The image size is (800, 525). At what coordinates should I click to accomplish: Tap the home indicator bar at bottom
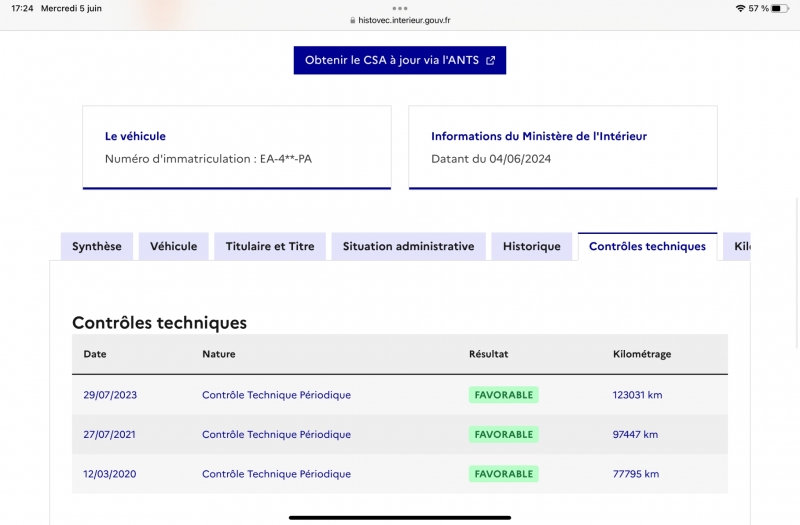400,517
